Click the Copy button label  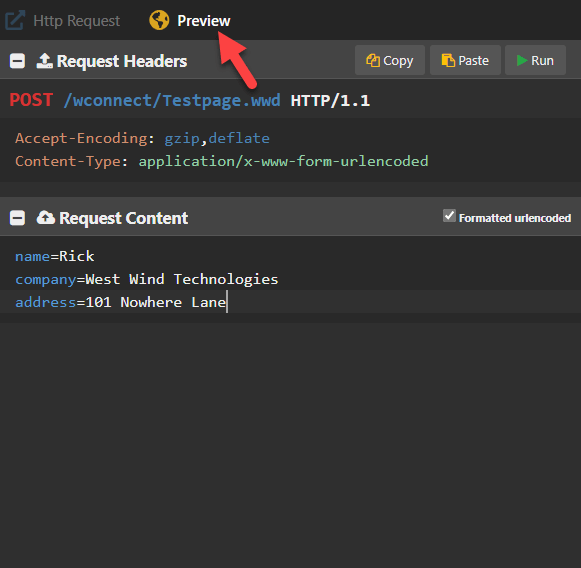[398, 61]
